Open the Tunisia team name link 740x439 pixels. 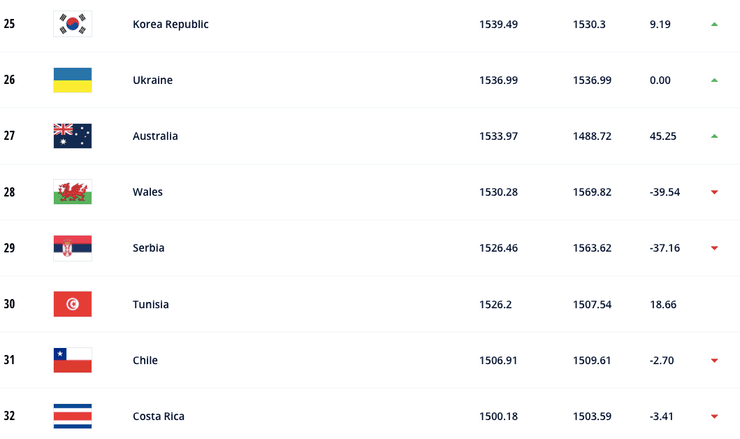(x=150, y=304)
